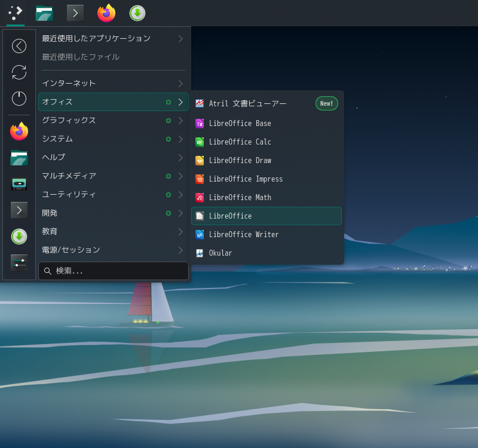Click the LibreOffice Calc icon

[200, 142]
